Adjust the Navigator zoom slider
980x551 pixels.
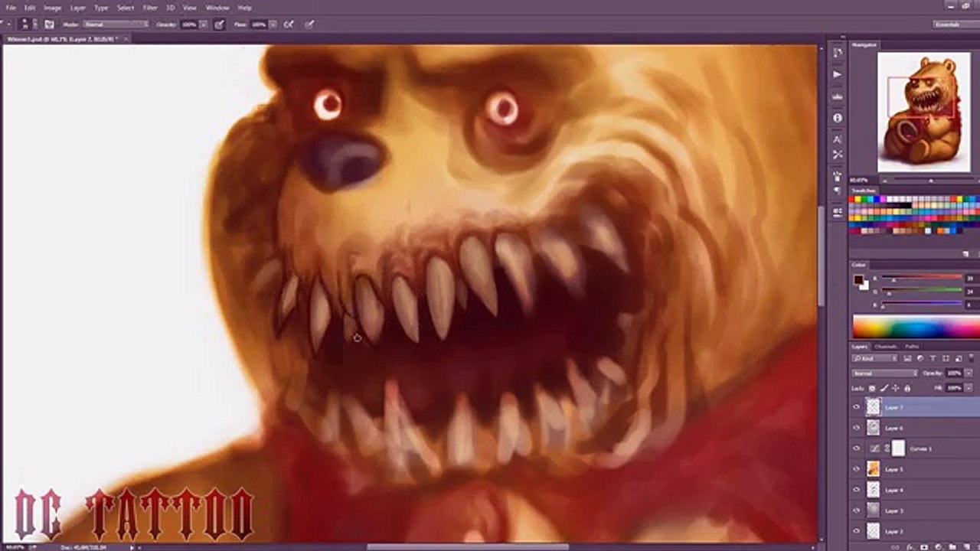(930, 181)
